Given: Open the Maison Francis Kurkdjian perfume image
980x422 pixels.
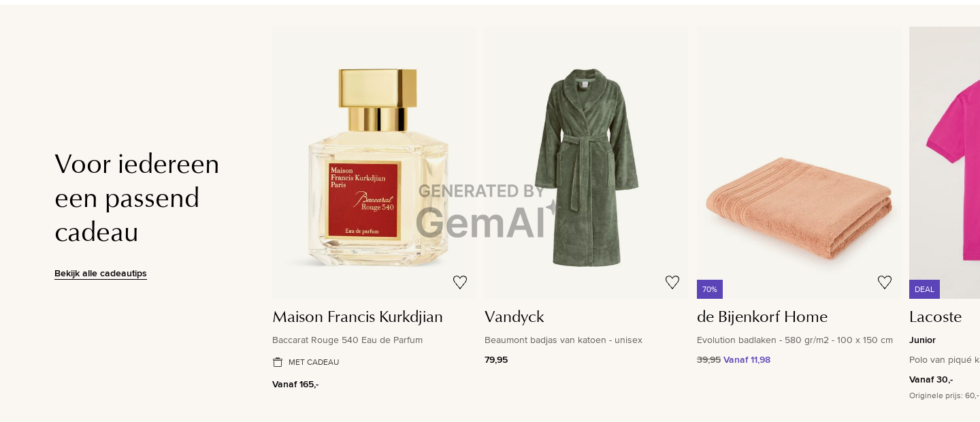Looking at the screenshot, I should 374,163.
